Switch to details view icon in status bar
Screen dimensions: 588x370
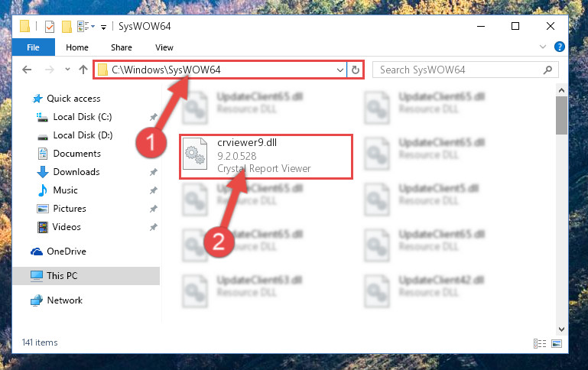point(540,343)
